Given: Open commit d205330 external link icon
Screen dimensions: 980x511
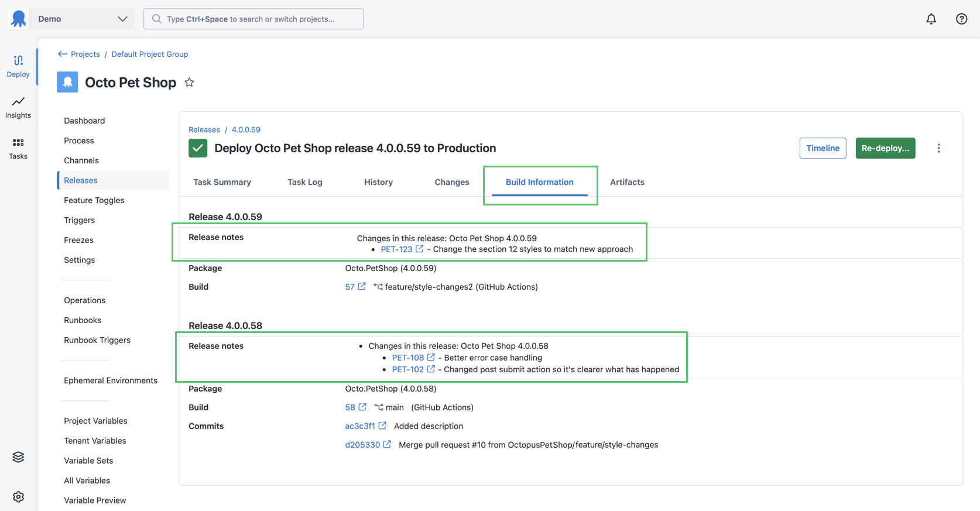Looking at the screenshot, I should [387, 444].
